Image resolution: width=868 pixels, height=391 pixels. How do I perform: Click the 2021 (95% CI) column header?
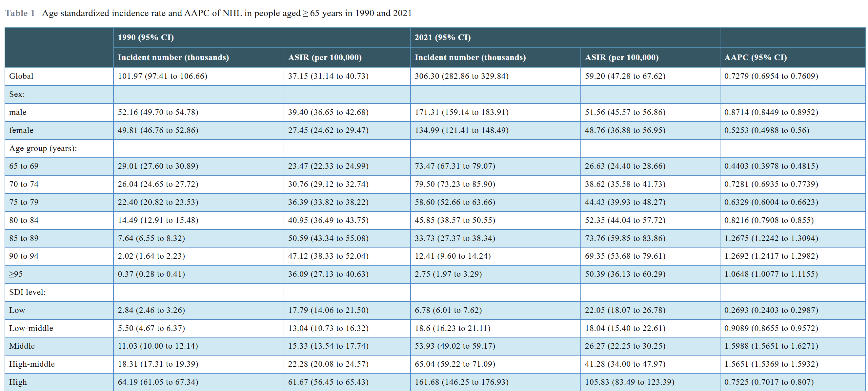click(442, 37)
